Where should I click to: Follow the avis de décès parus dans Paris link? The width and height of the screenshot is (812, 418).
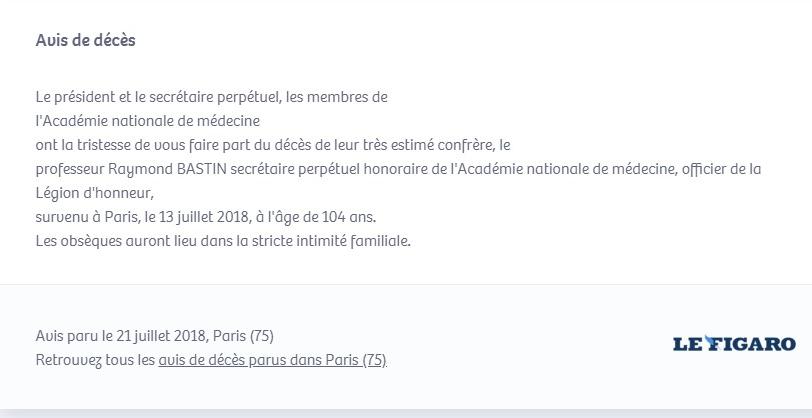pos(272,360)
